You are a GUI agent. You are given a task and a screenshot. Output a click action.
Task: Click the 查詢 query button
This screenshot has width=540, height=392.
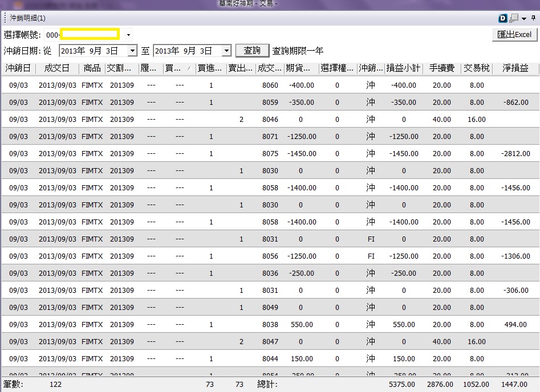coord(252,51)
